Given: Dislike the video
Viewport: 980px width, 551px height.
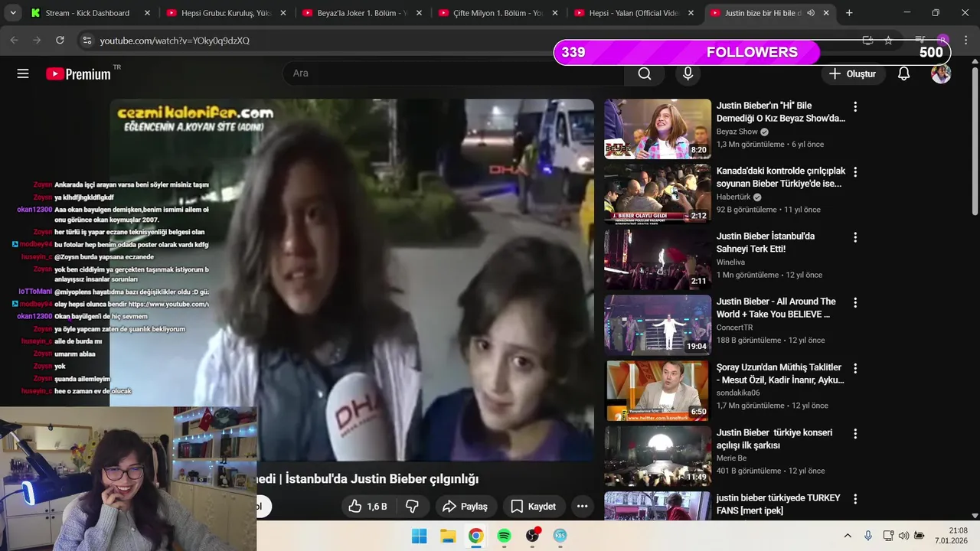Looking at the screenshot, I should click(x=412, y=507).
